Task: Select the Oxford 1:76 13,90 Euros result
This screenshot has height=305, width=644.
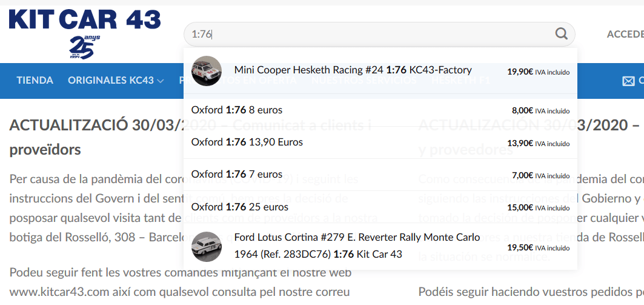Action: [x=380, y=142]
